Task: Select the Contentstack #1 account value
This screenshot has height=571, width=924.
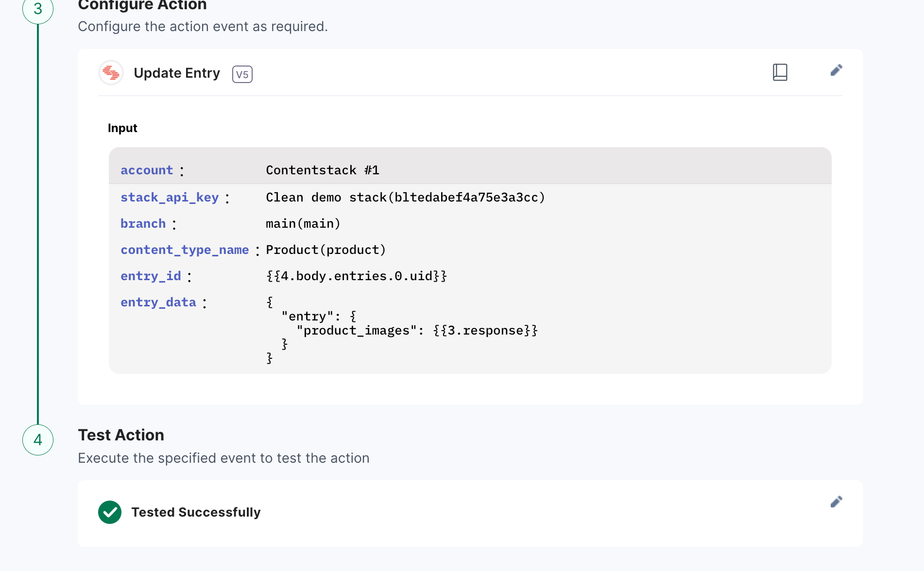Action: point(323,170)
